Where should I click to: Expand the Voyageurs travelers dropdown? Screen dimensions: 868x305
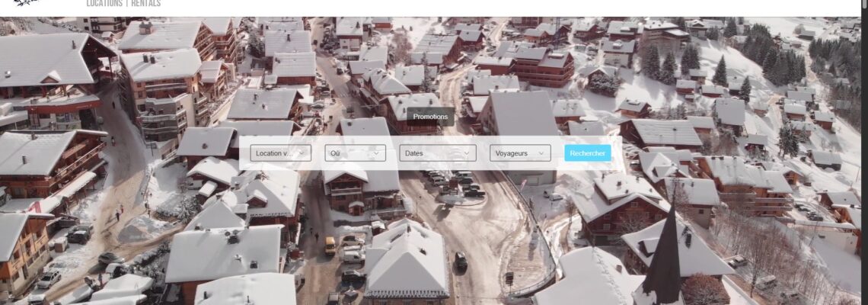tap(512, 153)
